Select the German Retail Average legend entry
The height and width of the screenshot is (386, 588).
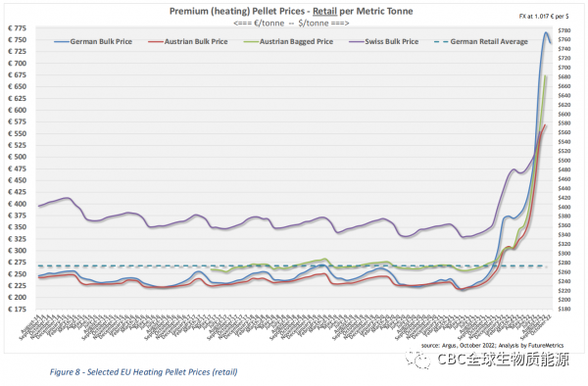click(x=481, y=41)
